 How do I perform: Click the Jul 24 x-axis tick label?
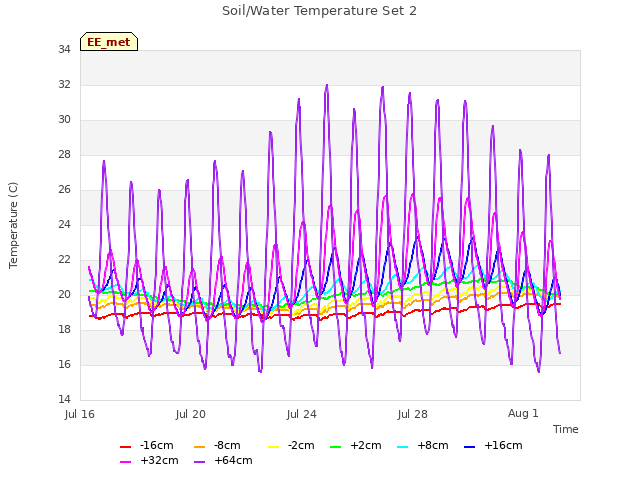(302, 414)
